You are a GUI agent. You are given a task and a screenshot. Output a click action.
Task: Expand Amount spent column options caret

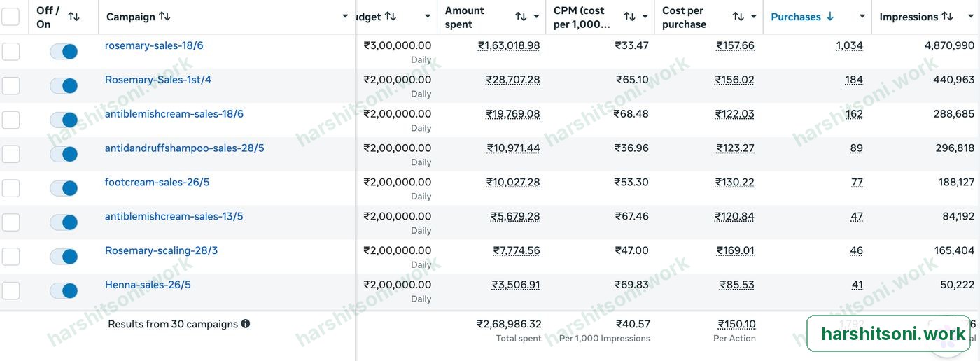(x=537, y=17)
